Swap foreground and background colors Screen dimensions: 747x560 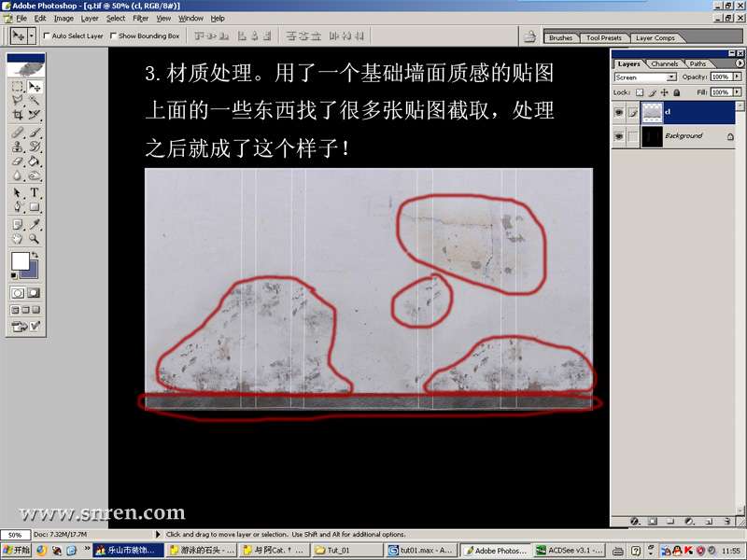(35, 255)
